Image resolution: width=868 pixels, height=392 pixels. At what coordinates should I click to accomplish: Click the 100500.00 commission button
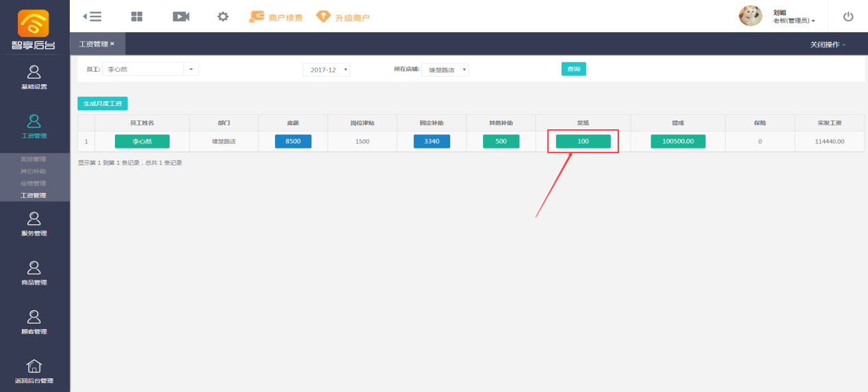click(678, 141)
